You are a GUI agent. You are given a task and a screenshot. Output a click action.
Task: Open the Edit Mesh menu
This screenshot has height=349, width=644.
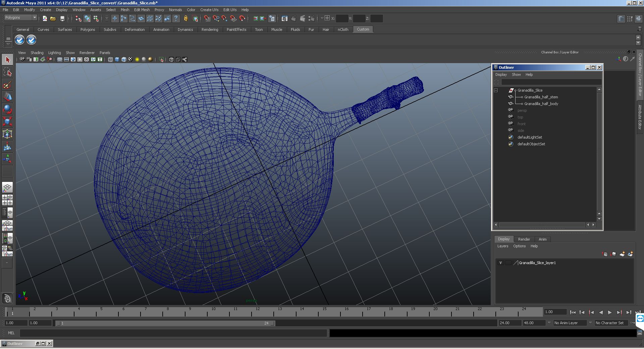(142, 10)
